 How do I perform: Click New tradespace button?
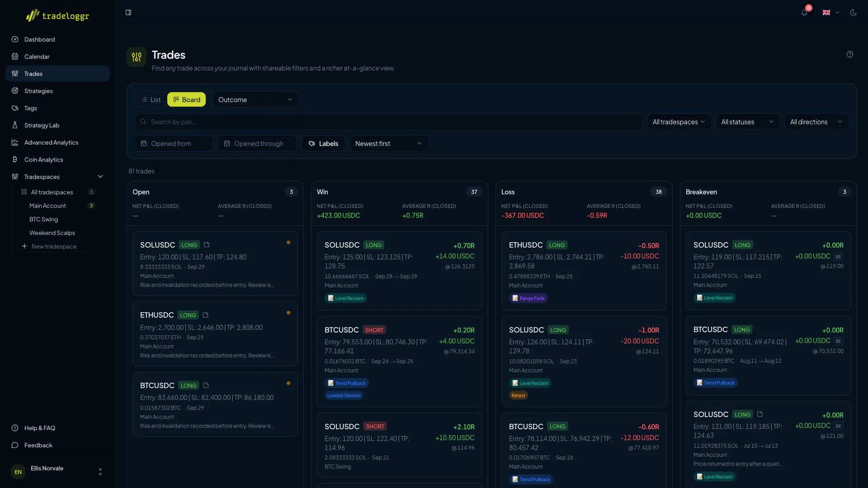(58, 246)
